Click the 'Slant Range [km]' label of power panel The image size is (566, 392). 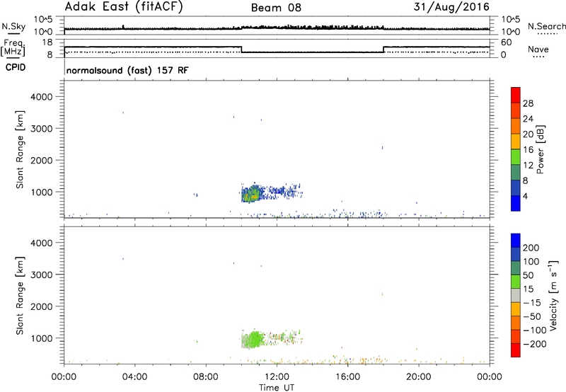20,149
